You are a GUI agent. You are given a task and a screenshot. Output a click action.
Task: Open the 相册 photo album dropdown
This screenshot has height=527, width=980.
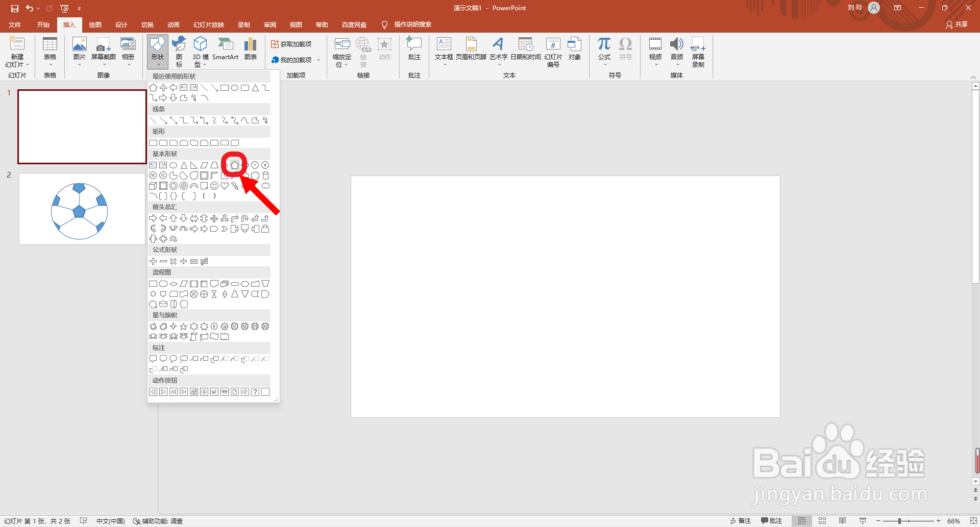pos(128,64)
